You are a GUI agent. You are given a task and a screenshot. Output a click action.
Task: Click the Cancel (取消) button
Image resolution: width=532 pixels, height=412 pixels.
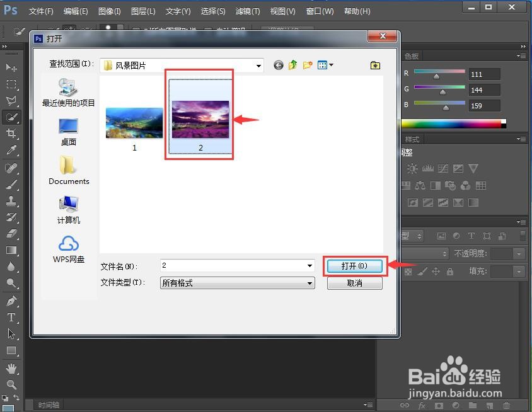(x=354, y=283)
